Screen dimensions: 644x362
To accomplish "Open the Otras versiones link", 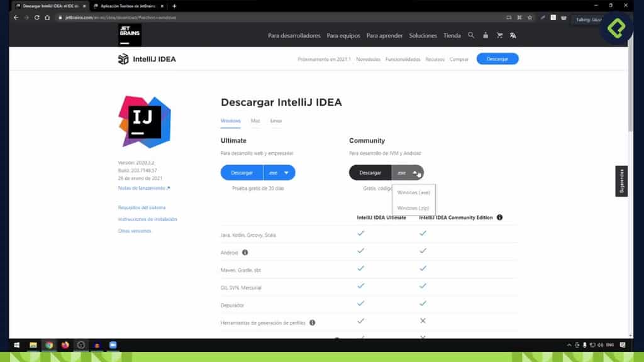I will 135,231.
